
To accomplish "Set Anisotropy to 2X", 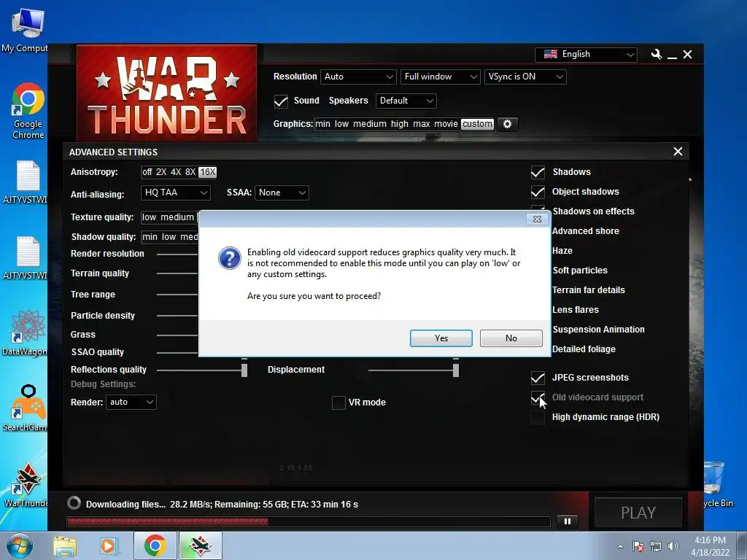I will click(161, 172).
